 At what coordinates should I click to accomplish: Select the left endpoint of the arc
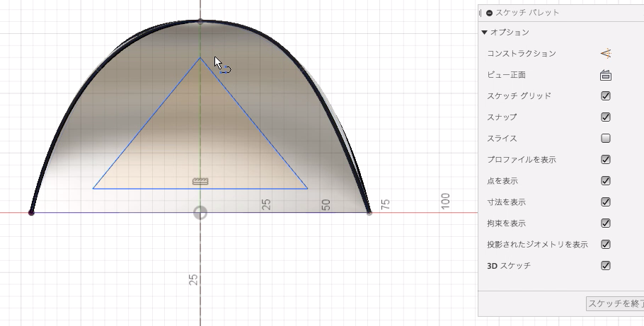click(x=31, y=212)
